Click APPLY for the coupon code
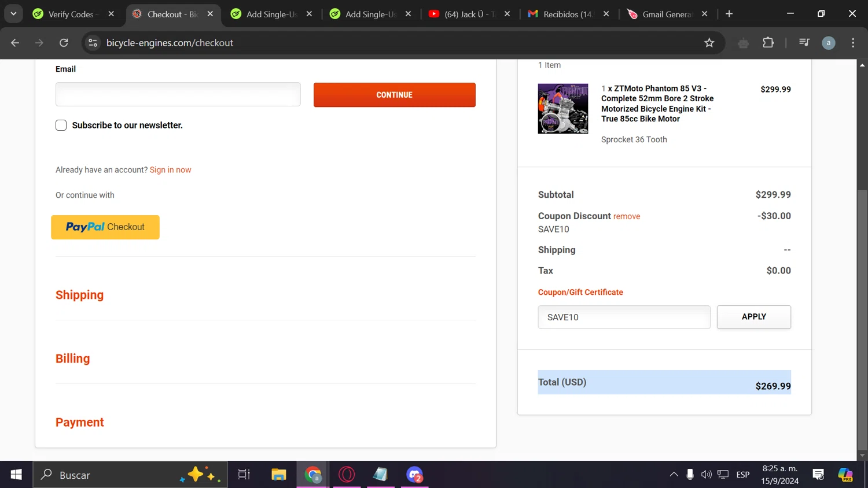Viewport: 868px width, 488px height. point(754,317)
